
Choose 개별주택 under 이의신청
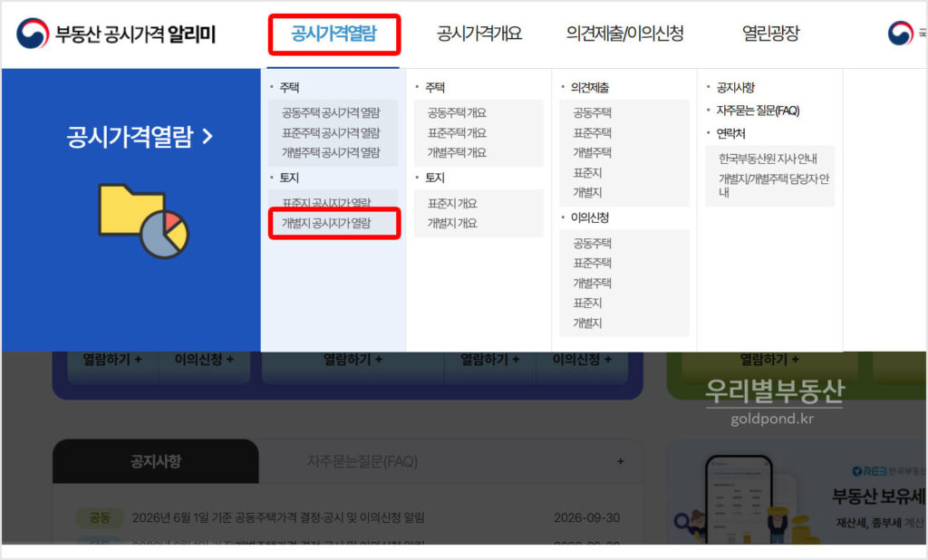click(x=592, y=283)
